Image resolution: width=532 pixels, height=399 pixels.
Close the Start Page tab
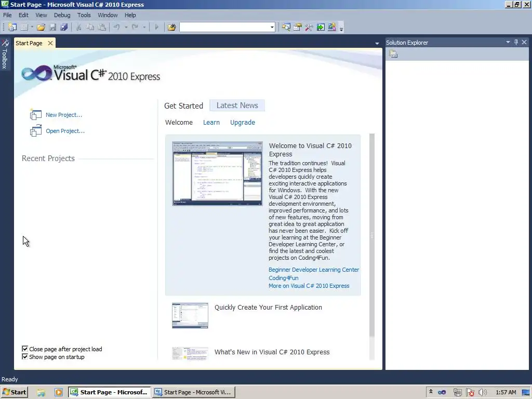tap(50, 43)
